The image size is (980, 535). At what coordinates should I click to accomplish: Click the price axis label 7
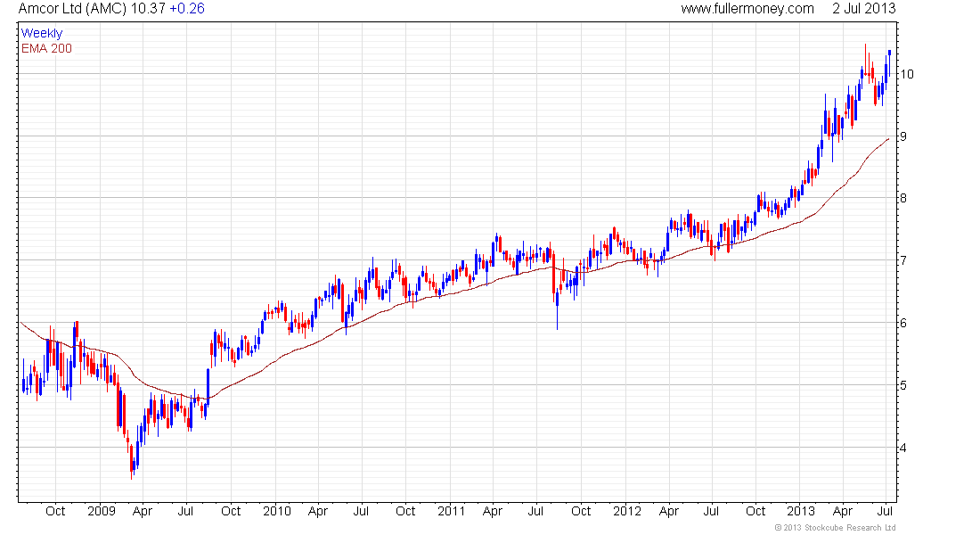pyautogui.click(x=903, y=260)
